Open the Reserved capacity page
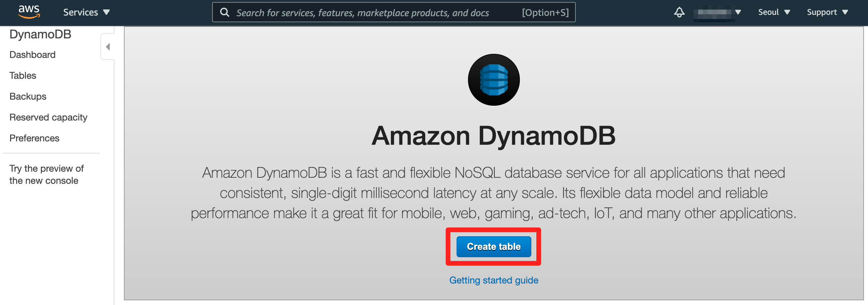The width and height of the screenshot is (868, 305). pos(48,117)
